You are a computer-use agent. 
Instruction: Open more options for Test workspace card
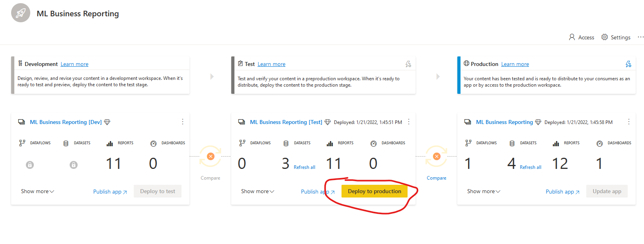409,122
